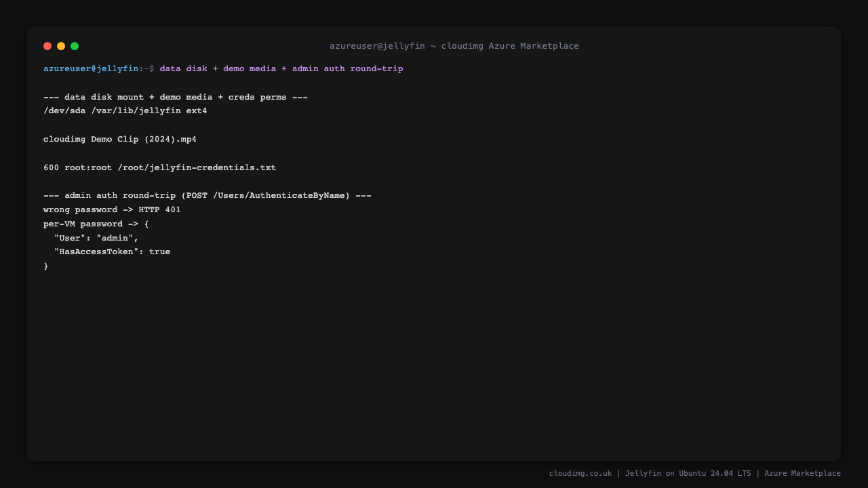This screenshot has width=868, height=488.
Task: Click the '/dev/sda /var/lib/jellyfin ext4' line
Action: (125, 110)
